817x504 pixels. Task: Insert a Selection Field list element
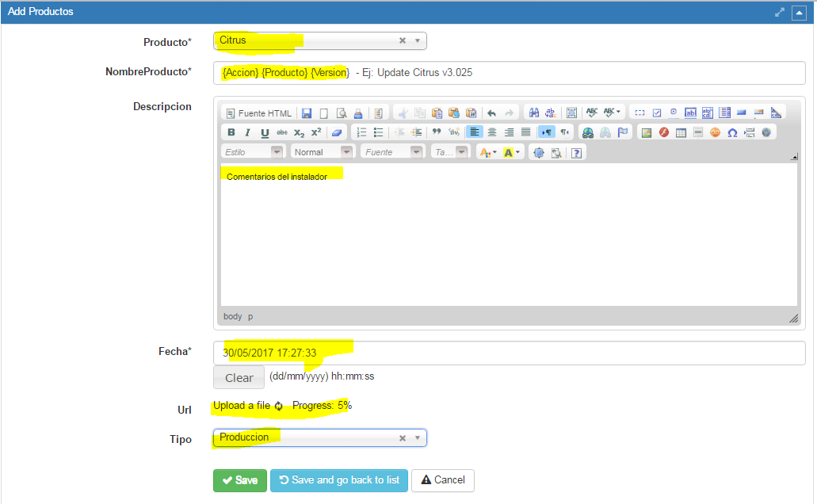pyautogui.click(x=725, y=113)
